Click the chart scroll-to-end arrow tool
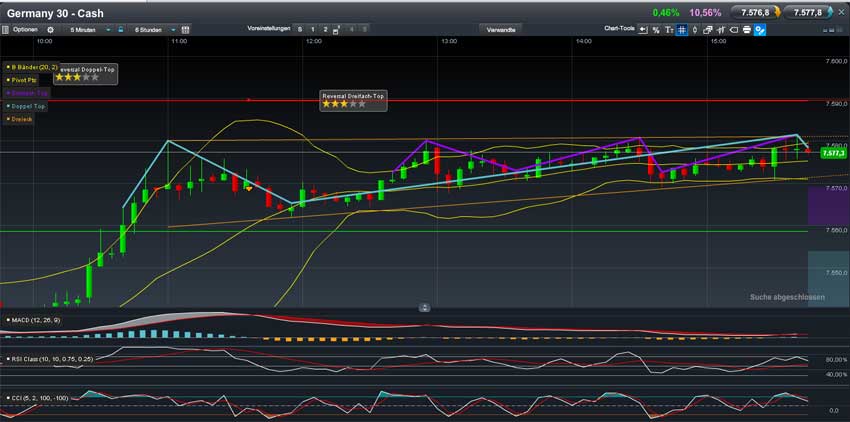The image size is (850, 422). pos(643,30)
